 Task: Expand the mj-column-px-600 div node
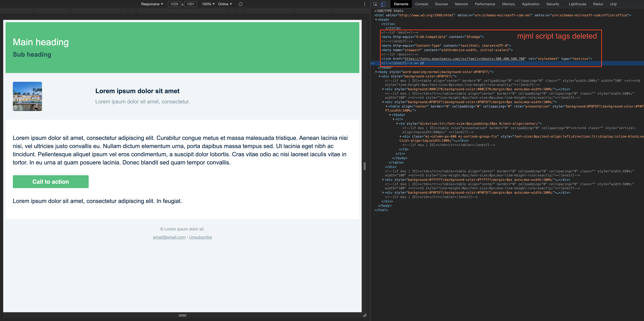coord(400,137)
